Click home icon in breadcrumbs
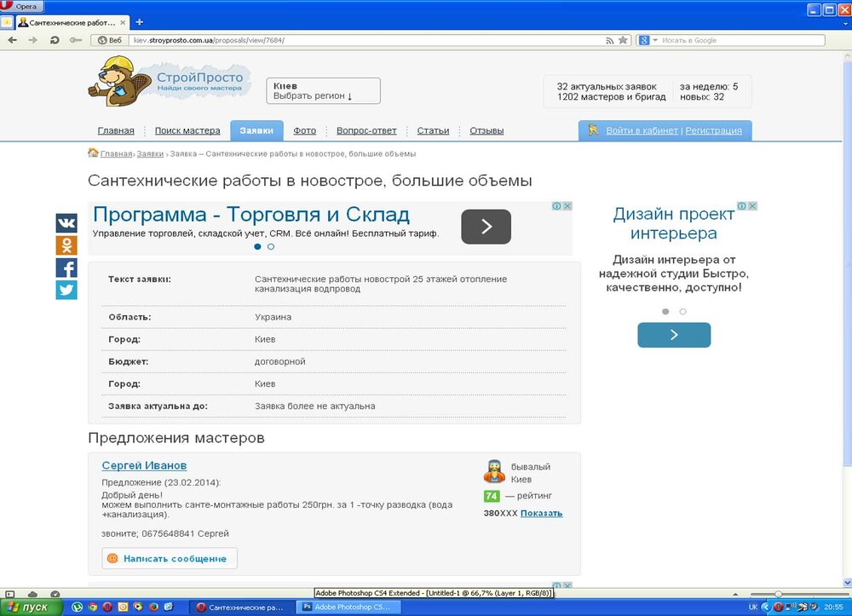The height and width of the screenshot is (616, 852). (x=93, y=153)
